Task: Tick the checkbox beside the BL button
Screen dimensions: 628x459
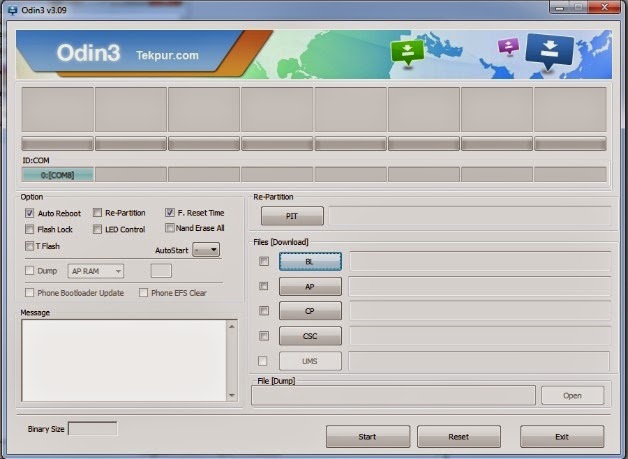Action: coord(264,262)
